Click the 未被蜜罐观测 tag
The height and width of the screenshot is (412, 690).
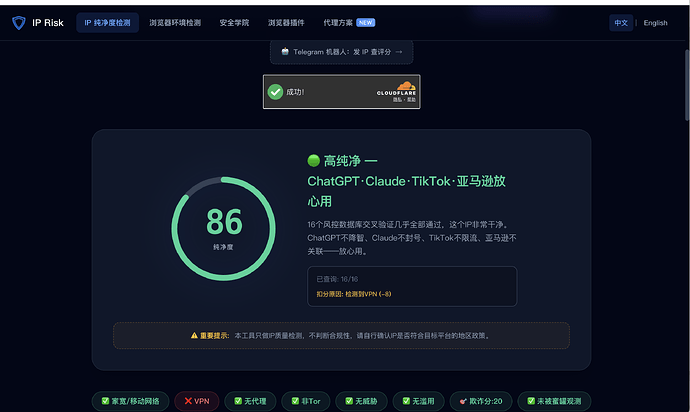tap(554, 401)
